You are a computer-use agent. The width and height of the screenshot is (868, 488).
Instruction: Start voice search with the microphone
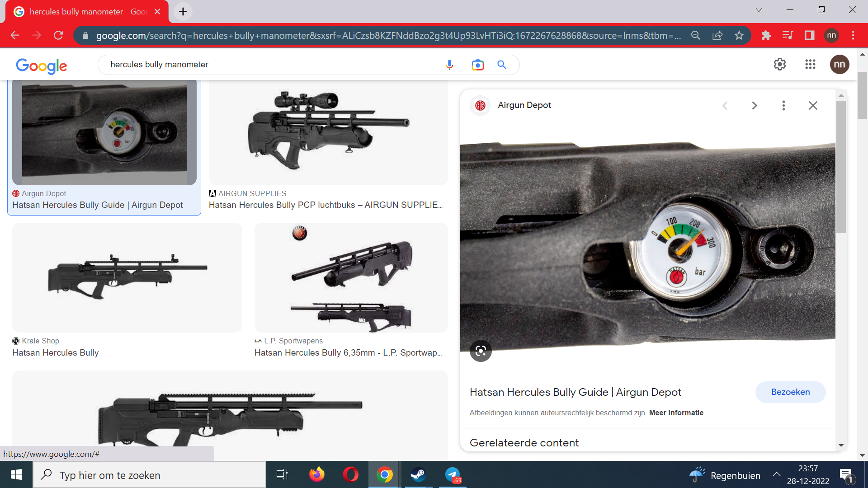[449, 65]
